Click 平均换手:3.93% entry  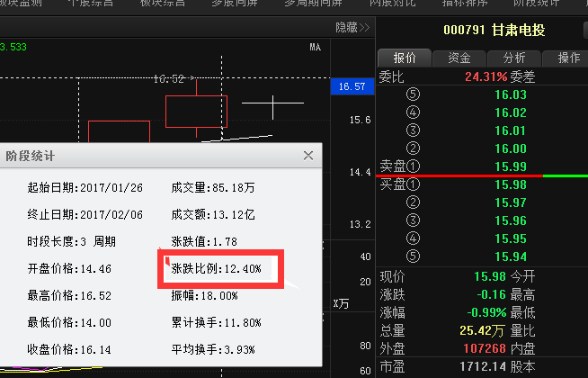213,350
